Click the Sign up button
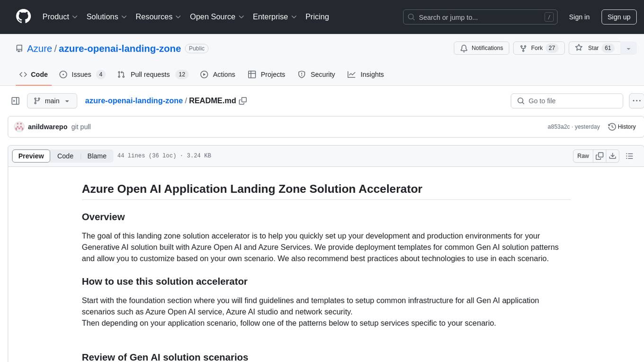644x362 pixels. pyautogui.click(x=619, y=17)
